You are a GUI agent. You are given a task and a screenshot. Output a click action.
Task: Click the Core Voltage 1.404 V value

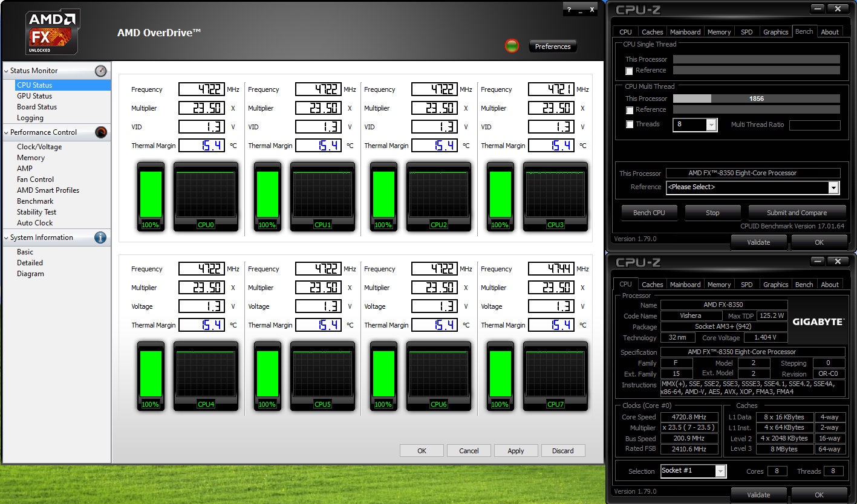tap(766, 338)
